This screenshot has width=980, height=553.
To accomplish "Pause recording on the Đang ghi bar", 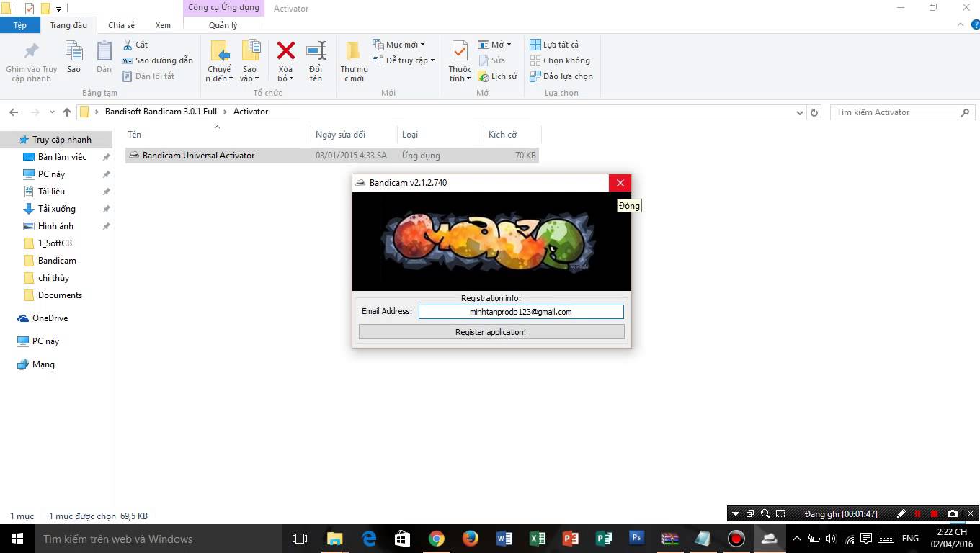I will [x=918, y=514].
